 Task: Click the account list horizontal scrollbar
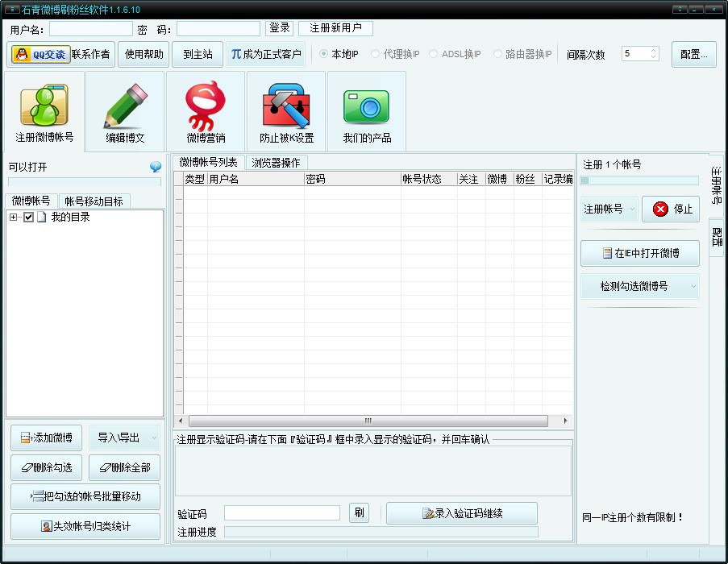(368, 421)
